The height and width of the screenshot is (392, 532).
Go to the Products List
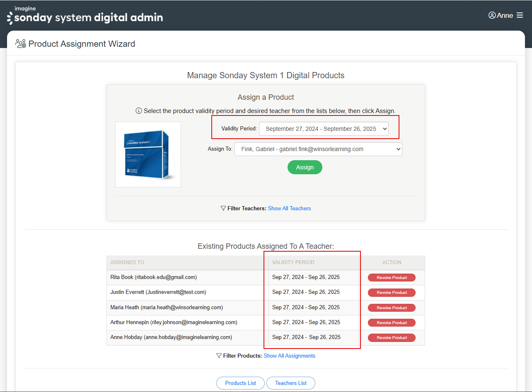point(240,383)
